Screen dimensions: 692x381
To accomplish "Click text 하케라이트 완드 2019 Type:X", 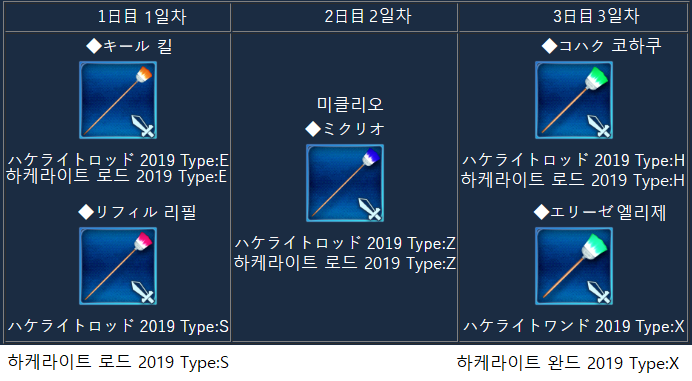I will click(568, 363).
